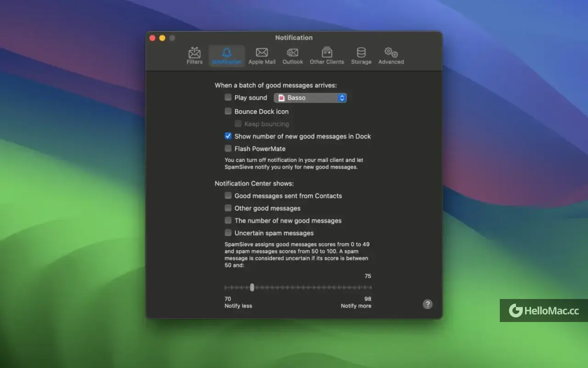Open the Basso sound dropdown

point(311,98)
